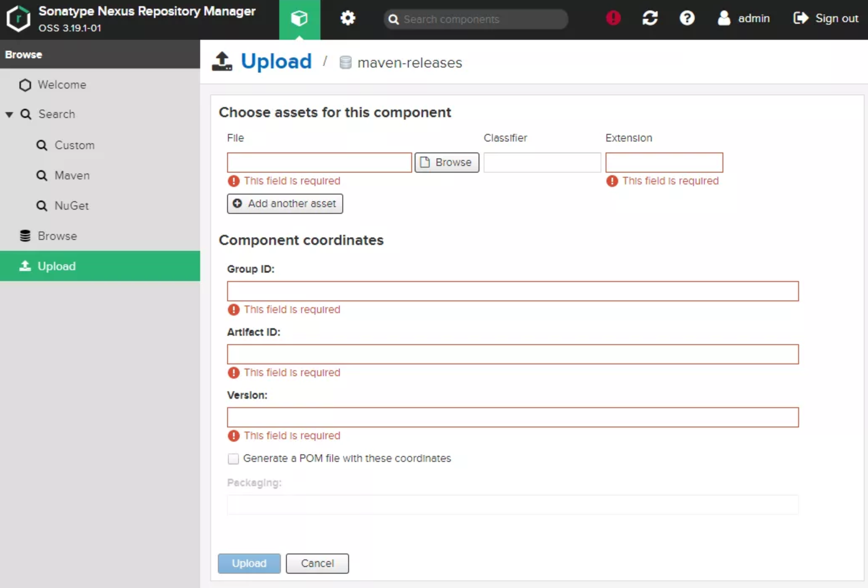Focus the Search components box
Image resolution: width=868 pixels, height=588 pixels.
coord(475,19)
